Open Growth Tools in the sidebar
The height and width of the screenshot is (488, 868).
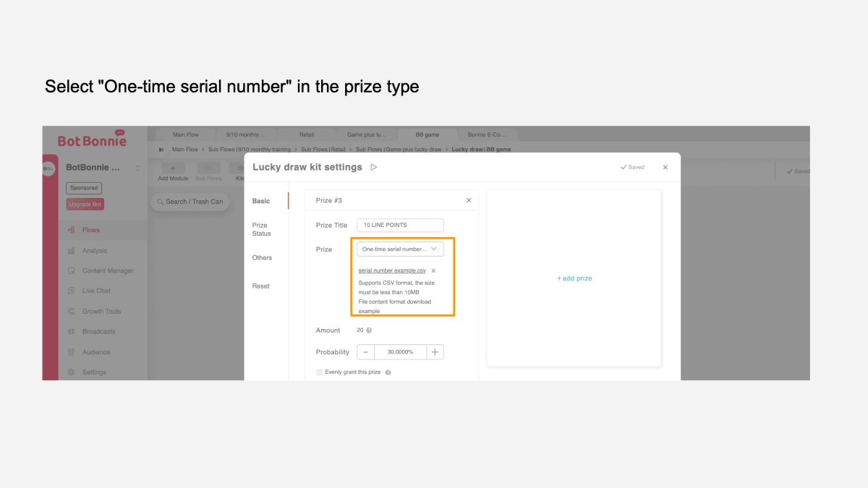(101, 312)
